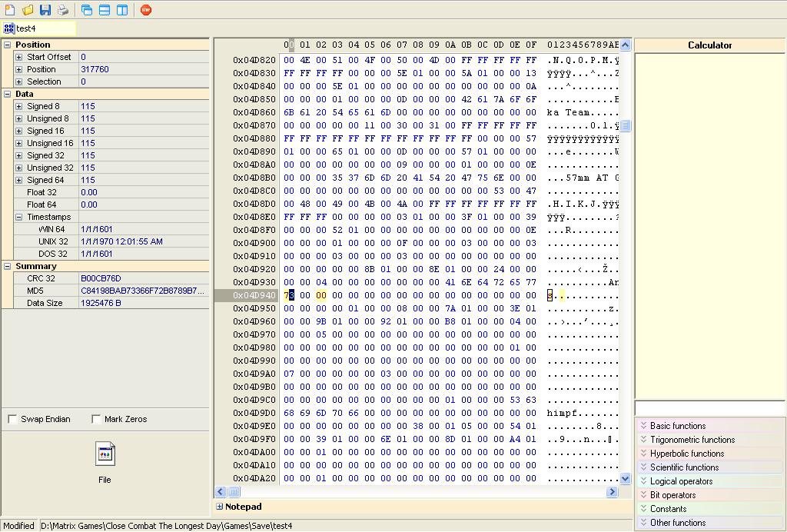Image resolution: width=787 pixels, height=532 pixels.
Task: Expand the Unsigned 8 row
Action: point(19,119)
